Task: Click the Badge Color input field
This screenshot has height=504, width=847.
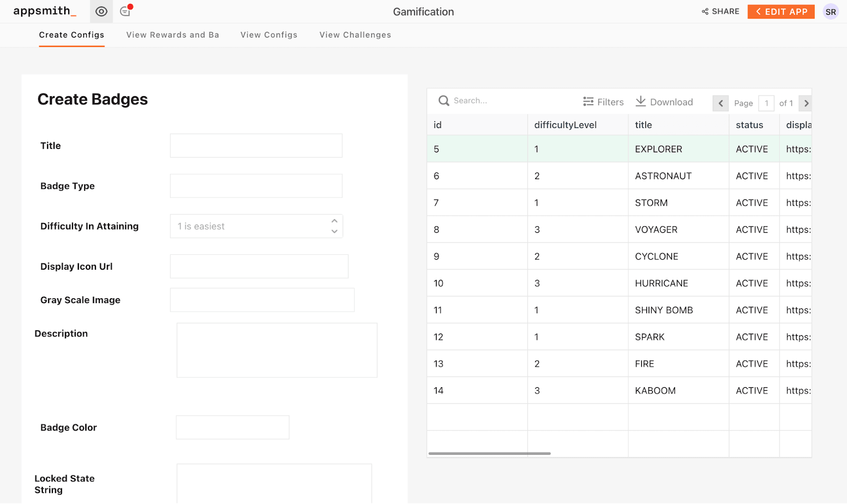Action: point(232,427)
